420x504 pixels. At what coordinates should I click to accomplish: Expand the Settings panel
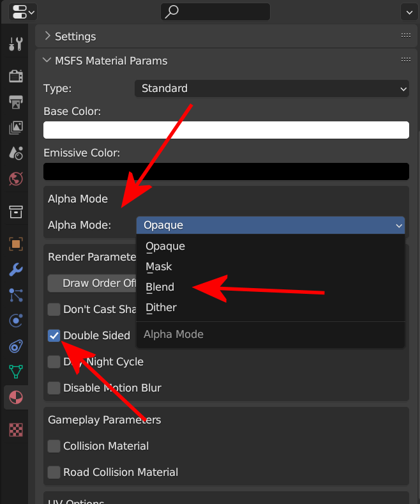[x=75, y=36]
